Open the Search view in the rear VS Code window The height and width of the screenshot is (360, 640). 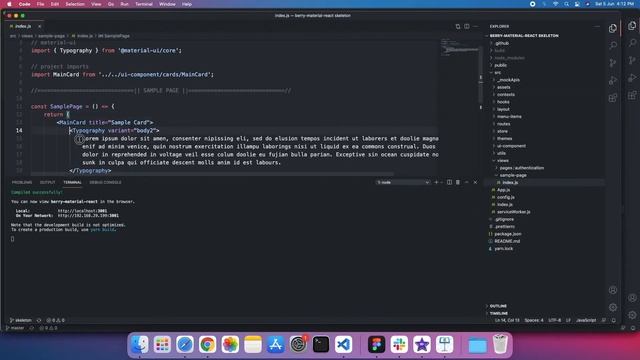pyautogui.click(x=632, y=43)
